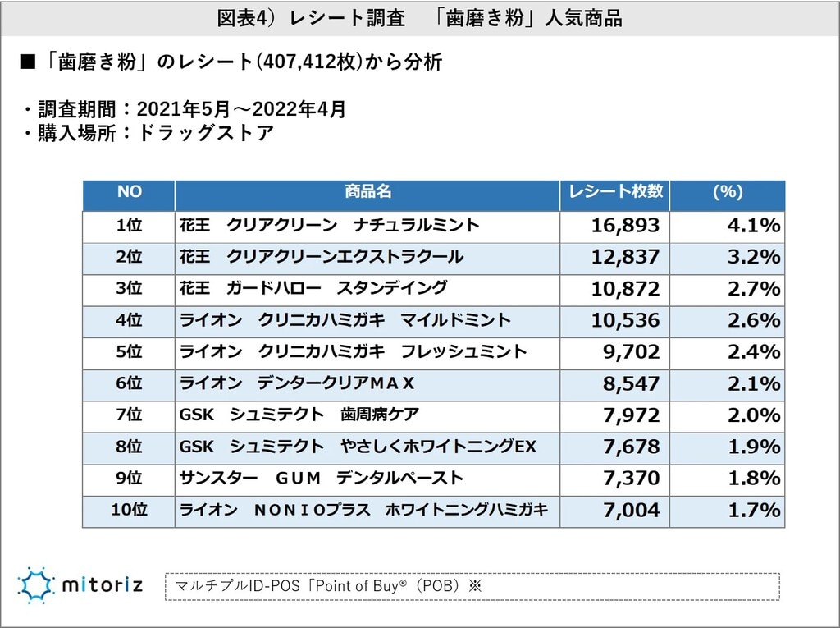Viewport: 840px width, 628px height.
Task: Click the percentage 1.9%
Action: 754,447
